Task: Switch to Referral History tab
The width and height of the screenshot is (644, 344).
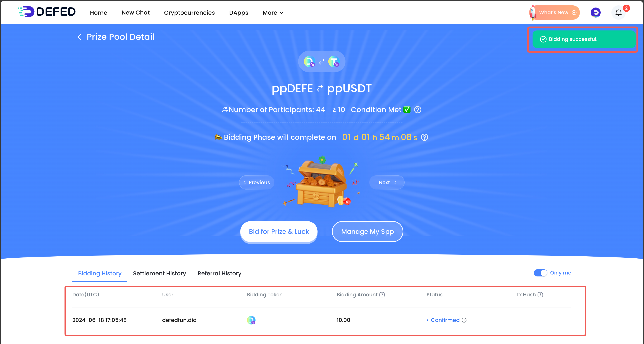Action: pos(219,273)
